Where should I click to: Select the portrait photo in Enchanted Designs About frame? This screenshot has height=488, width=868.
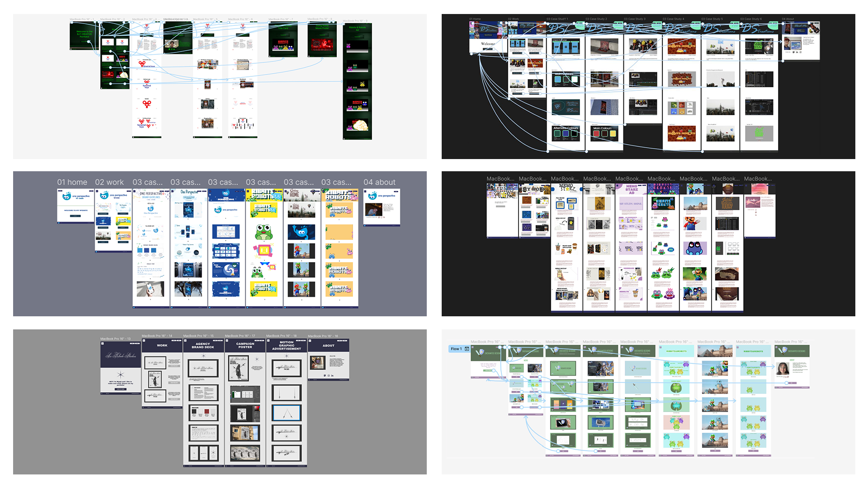pos(783,368)
